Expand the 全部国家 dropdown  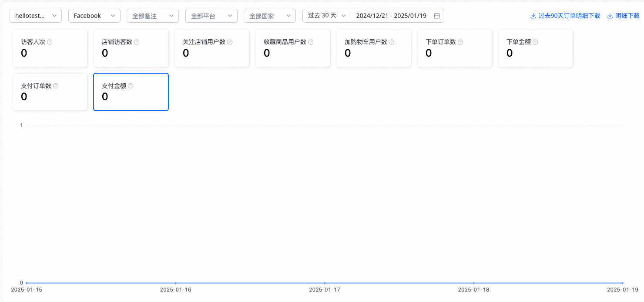tap(270, 16)
